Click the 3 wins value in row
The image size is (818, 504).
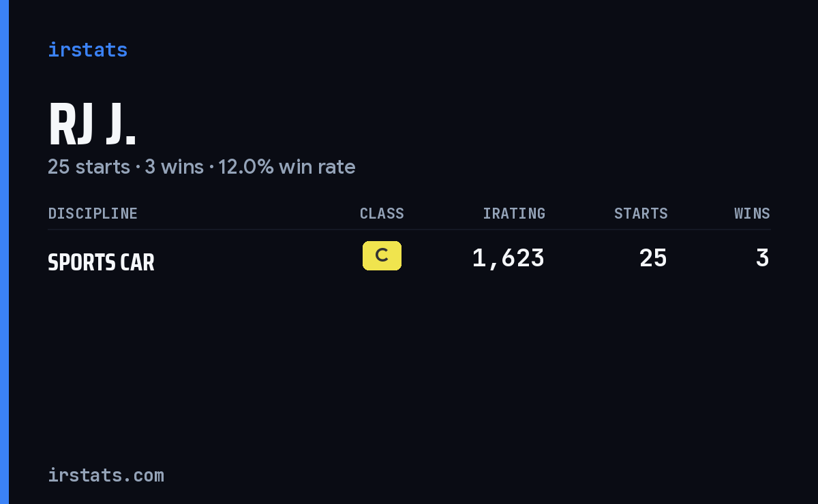point(763,258)
